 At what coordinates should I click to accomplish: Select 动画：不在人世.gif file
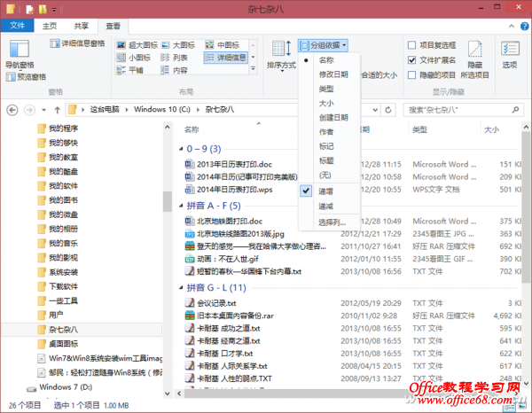point(222,259)
